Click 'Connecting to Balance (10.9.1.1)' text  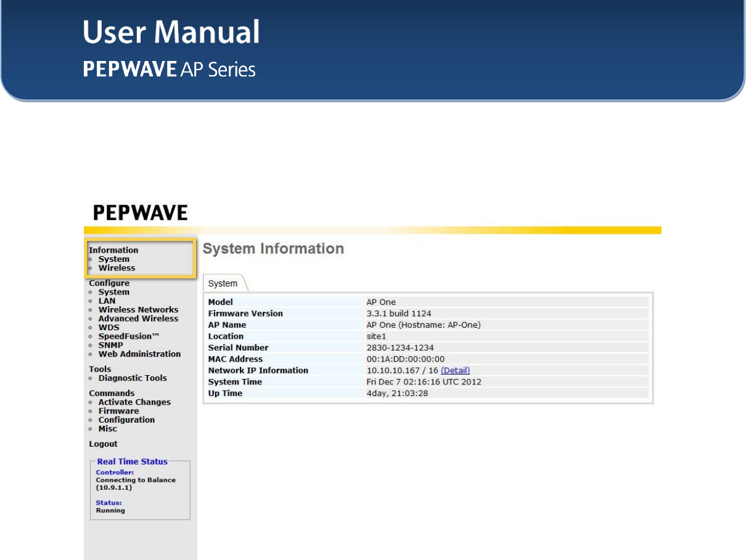[136, 484]
